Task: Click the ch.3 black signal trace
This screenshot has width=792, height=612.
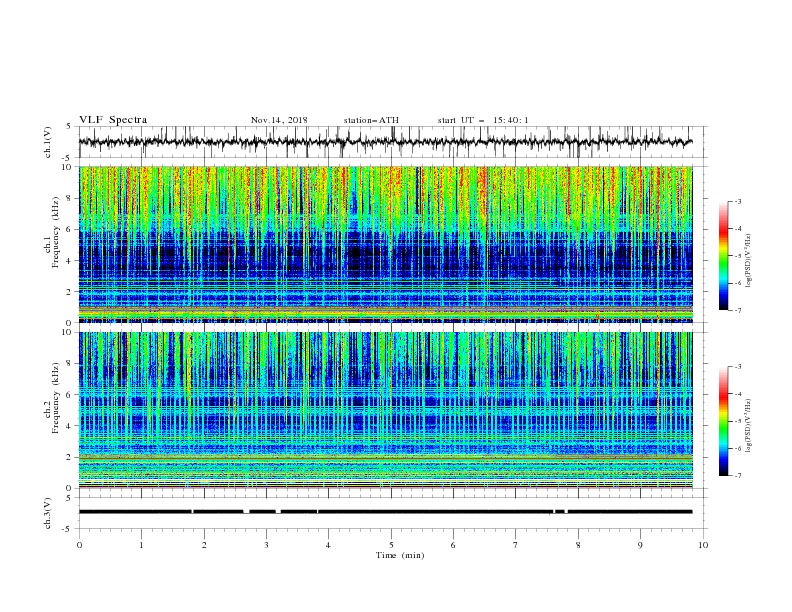Action: coord(385,512)
